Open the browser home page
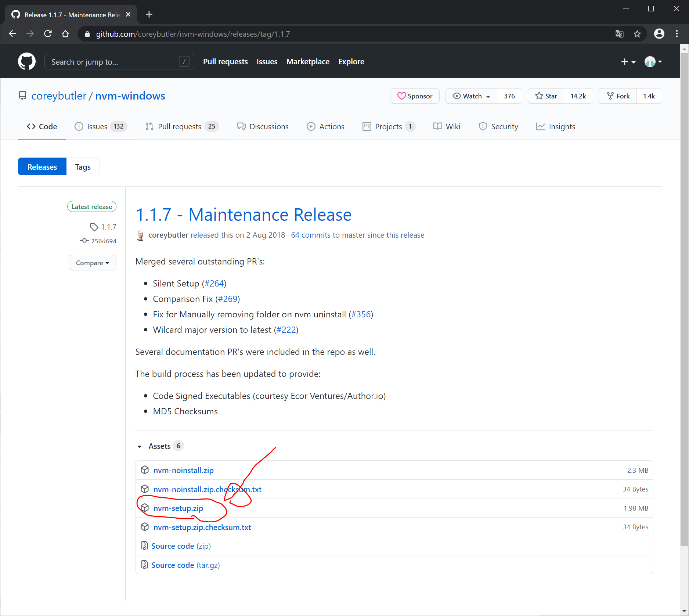Screen dimensions: 689x616 click(x=65, y=34)
